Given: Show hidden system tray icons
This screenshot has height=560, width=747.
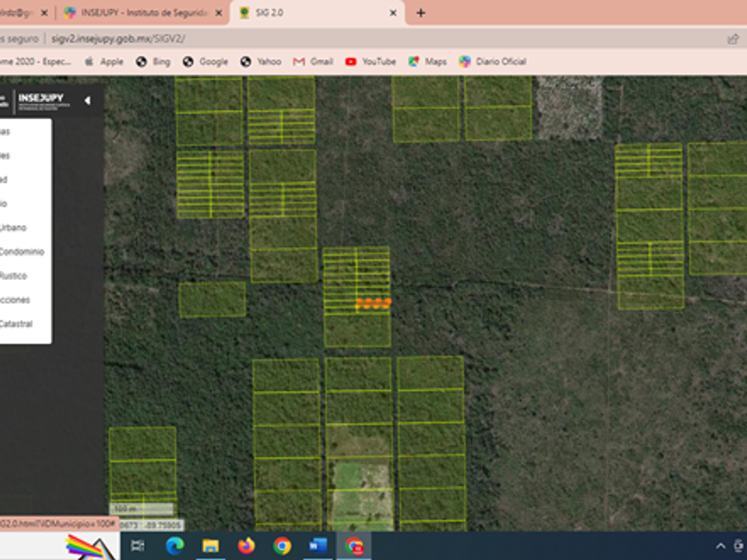Looking at the screenshot, I should pyautogui.click(x=720, y=545).
